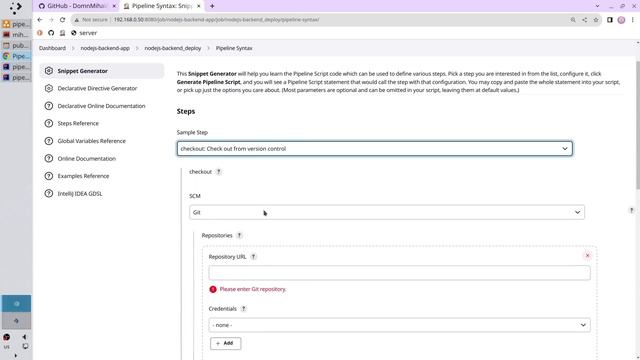Image resolution: width=640 pixels, height=360 pixels.
Task: Switch to mih... taskbar window
Action: [x=16, y=35]
